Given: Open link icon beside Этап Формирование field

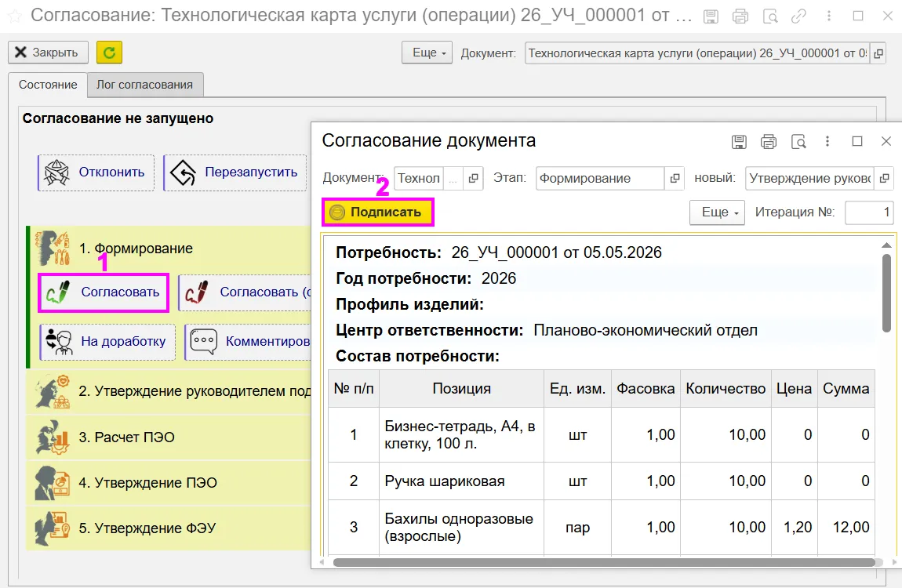Looking at the screenshot, I should [x=675, y=179].
